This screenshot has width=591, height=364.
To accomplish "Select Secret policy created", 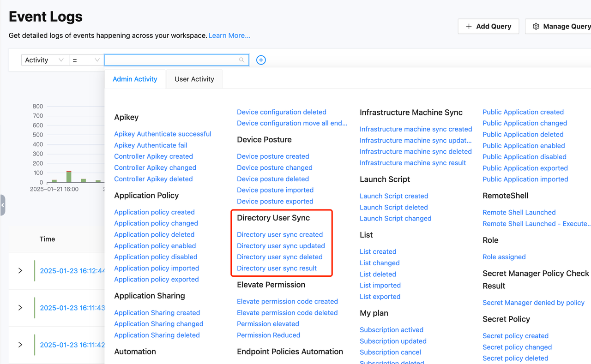I will pos(515,336).
